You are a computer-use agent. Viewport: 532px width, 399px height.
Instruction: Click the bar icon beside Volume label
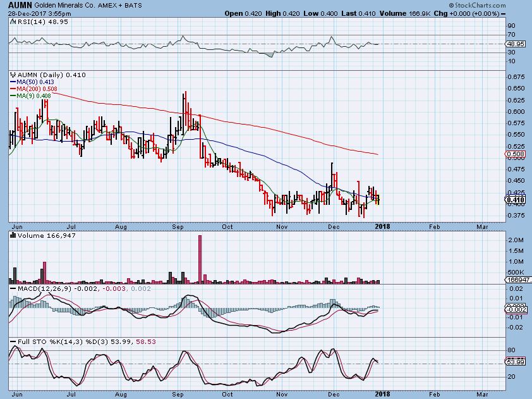tap(11, 235)
